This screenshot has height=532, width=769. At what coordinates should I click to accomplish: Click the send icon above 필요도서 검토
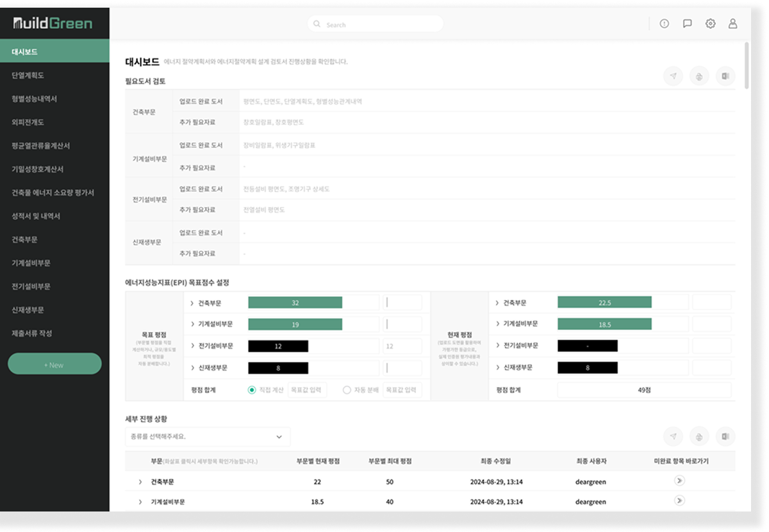click(673, 76)
